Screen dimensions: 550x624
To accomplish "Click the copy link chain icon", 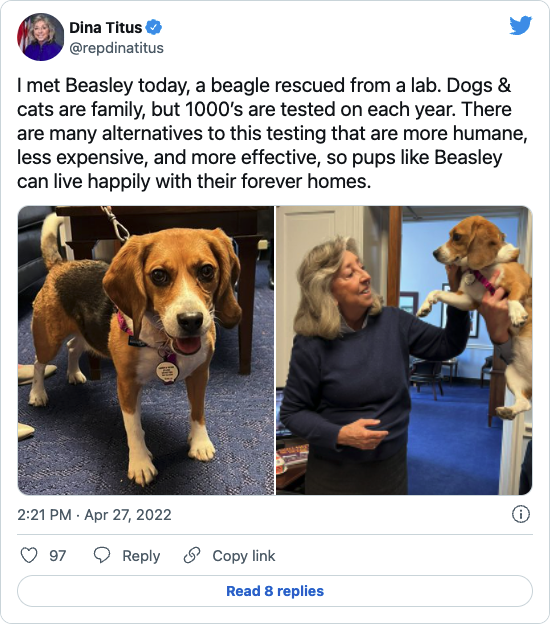I will click(x=192, y=555).
